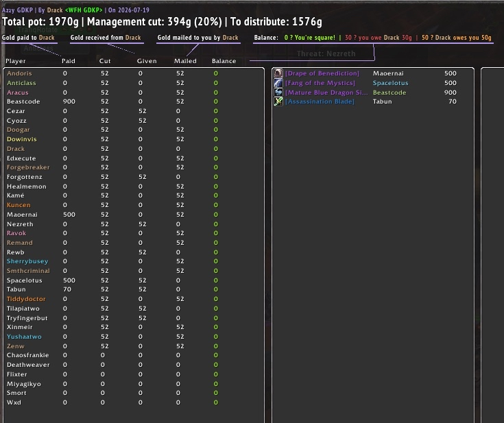Click Spacelotus buyer name in loot list

[391, 83]
